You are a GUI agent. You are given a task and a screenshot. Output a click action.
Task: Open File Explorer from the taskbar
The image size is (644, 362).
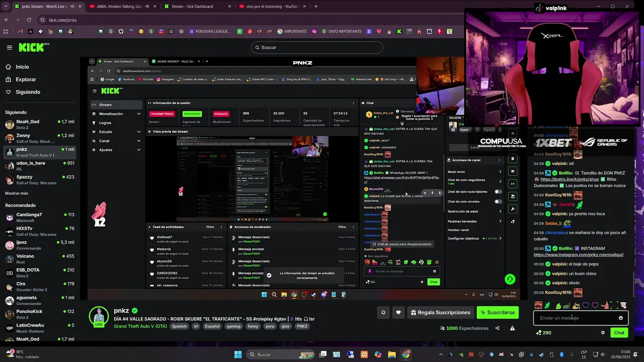click(391, 354)
